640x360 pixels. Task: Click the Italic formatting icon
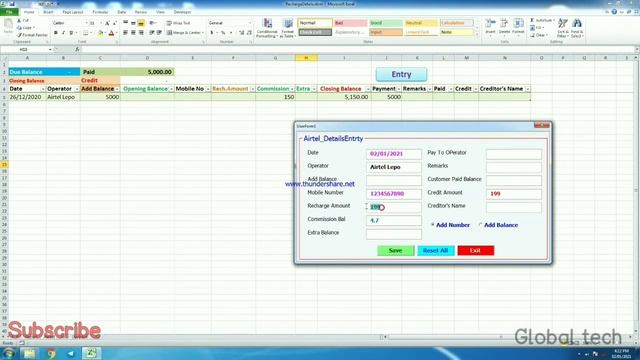(63, 33)
